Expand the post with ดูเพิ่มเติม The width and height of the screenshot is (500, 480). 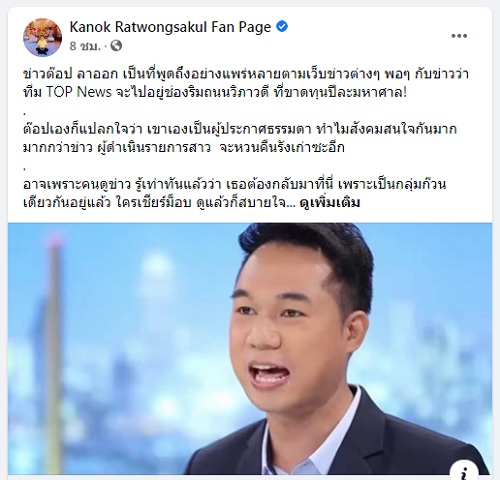click(330, 202)
